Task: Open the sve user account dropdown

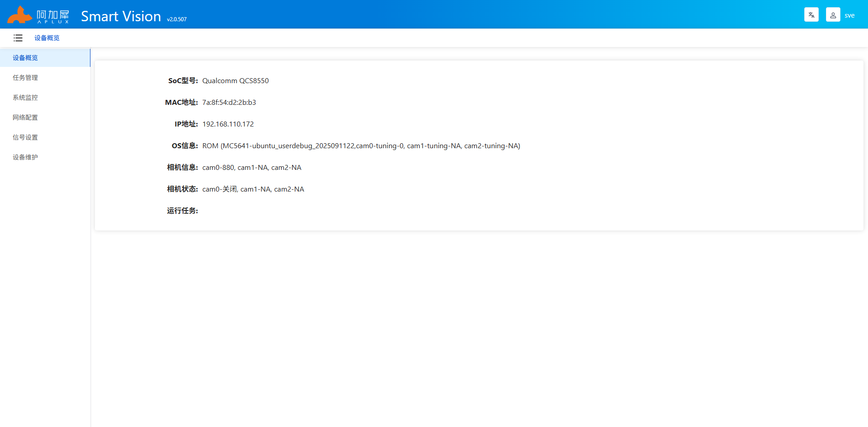Action: [x=849, y=15]
